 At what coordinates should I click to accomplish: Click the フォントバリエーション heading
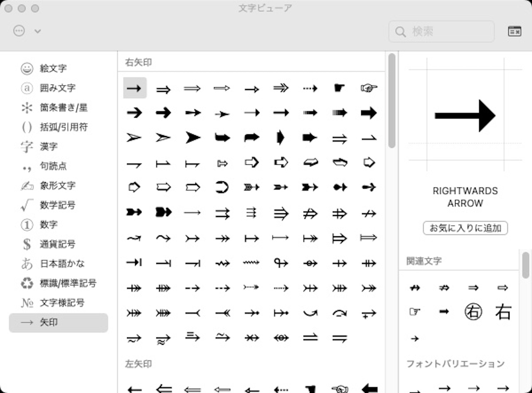(455, 364)
